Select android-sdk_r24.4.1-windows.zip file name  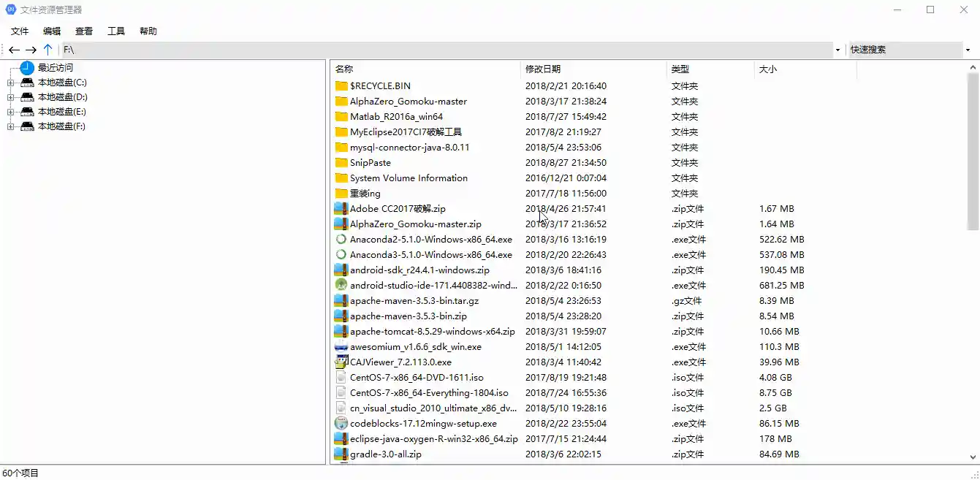click(x=419, y=270)
